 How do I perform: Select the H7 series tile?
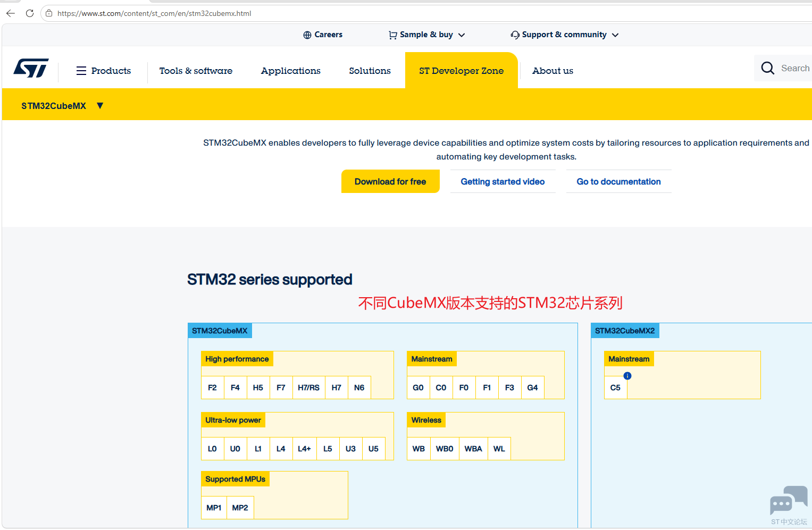(337, 388)
